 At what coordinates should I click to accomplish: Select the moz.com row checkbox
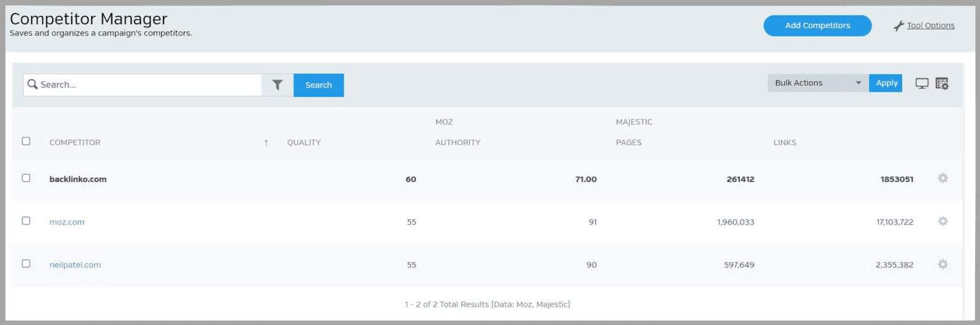(x=26, y=221)
